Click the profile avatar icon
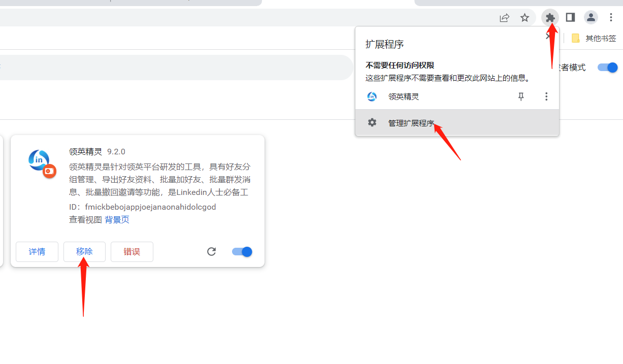 click(x=591, y=18)
